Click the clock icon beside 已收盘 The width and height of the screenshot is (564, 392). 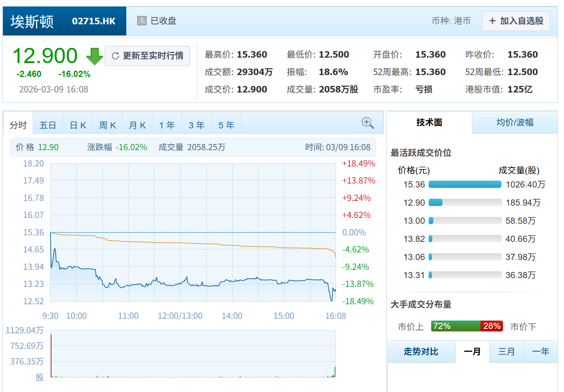[x=142, y=21]
